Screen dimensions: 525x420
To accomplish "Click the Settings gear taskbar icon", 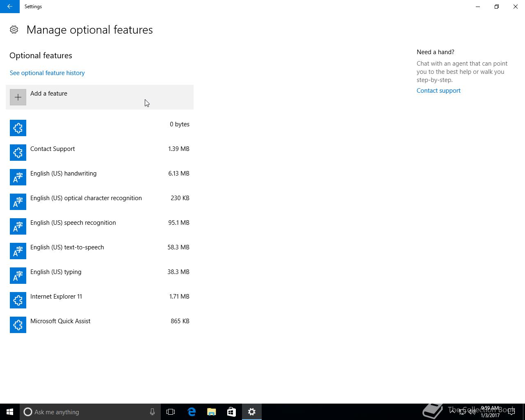I will click(x=252, y=412).
